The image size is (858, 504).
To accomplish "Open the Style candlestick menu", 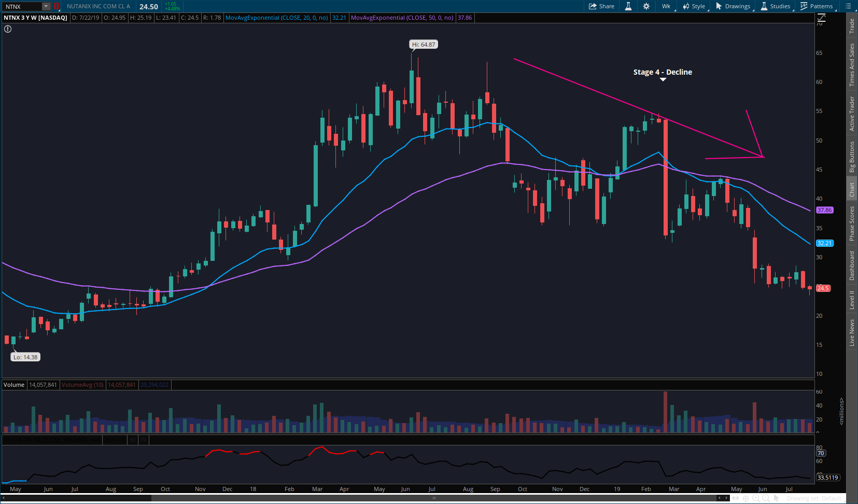I will coord(694,6).
